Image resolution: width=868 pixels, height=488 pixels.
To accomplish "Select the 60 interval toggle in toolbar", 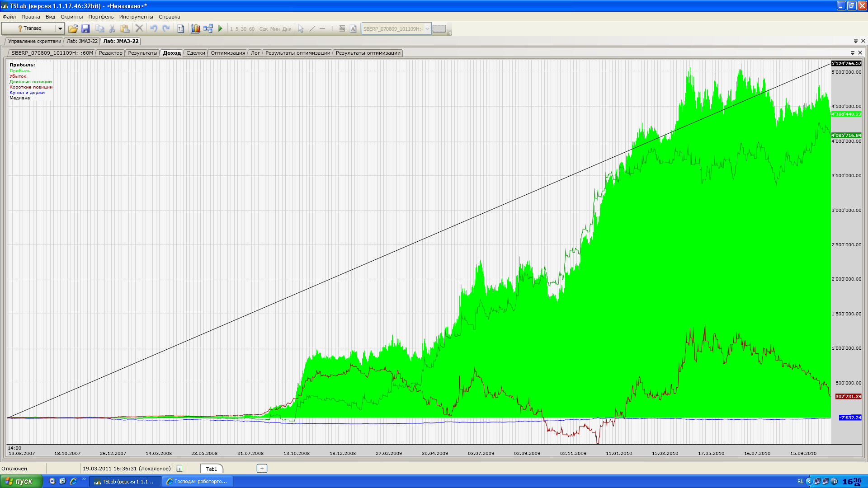I will (x=252, y=29).
